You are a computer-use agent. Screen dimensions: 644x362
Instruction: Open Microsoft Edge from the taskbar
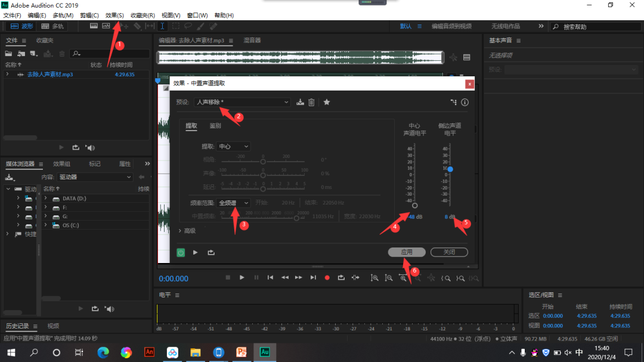point(103,352)
